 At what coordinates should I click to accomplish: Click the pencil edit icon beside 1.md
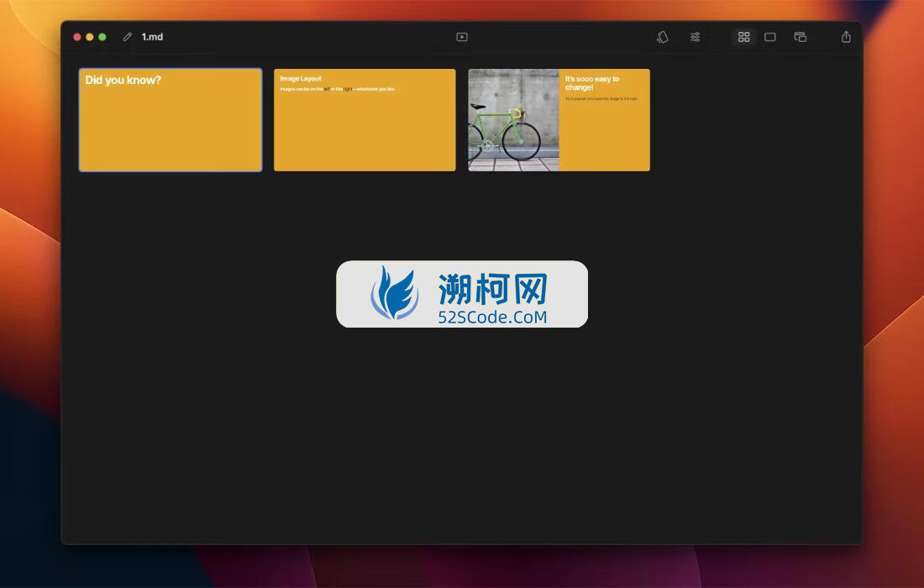tap(128, 36)
